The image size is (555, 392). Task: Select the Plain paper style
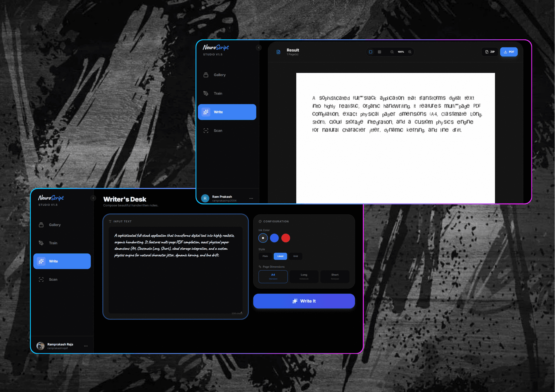[265, 256]
